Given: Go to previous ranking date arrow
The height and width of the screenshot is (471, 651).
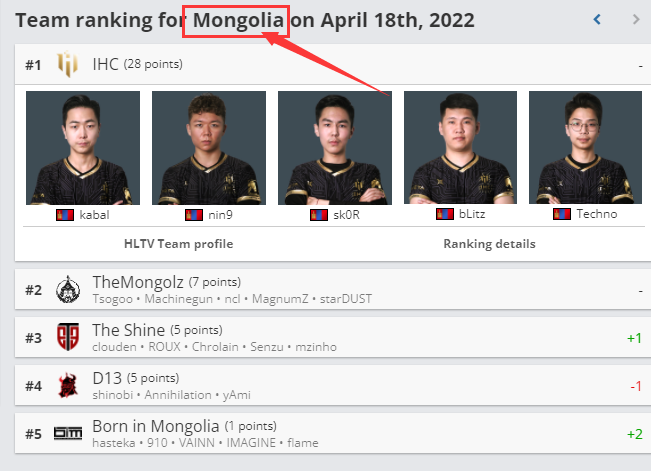Looking at the screenshot, I should 597,20.
